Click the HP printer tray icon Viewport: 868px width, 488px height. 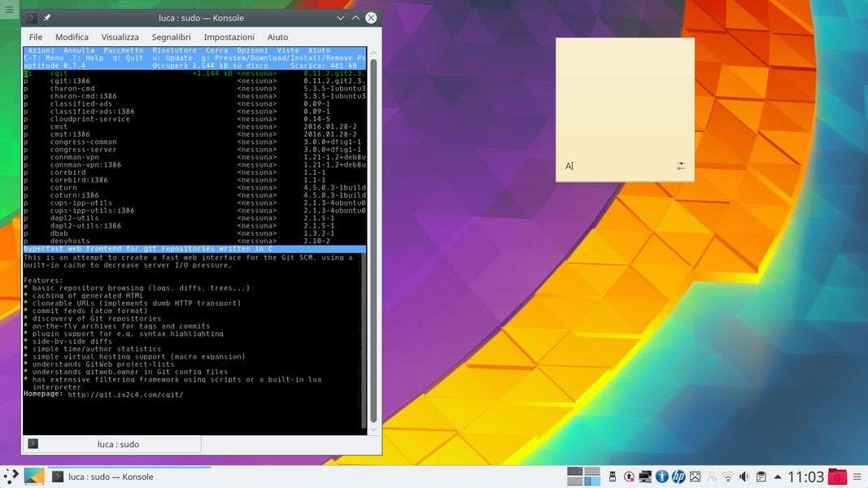coord(678,477)
